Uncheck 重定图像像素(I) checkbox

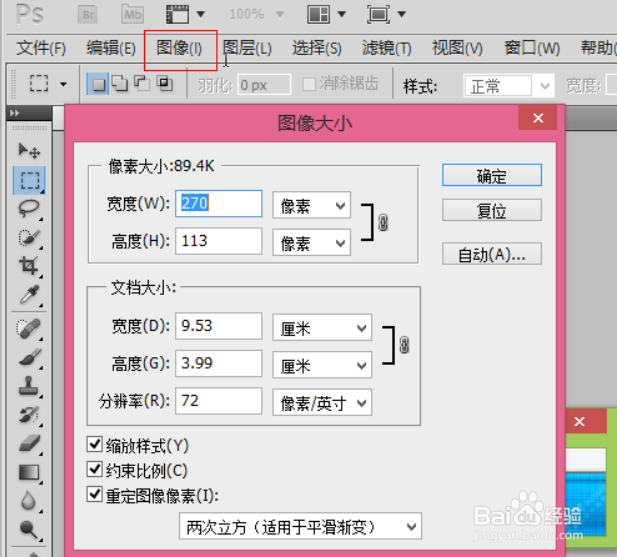94,494
